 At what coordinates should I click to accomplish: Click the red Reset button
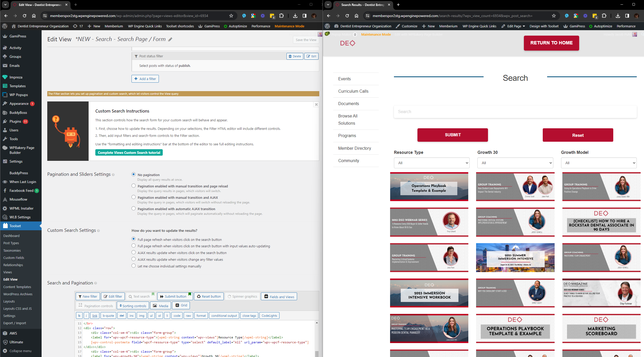click(x=578, y=135)
